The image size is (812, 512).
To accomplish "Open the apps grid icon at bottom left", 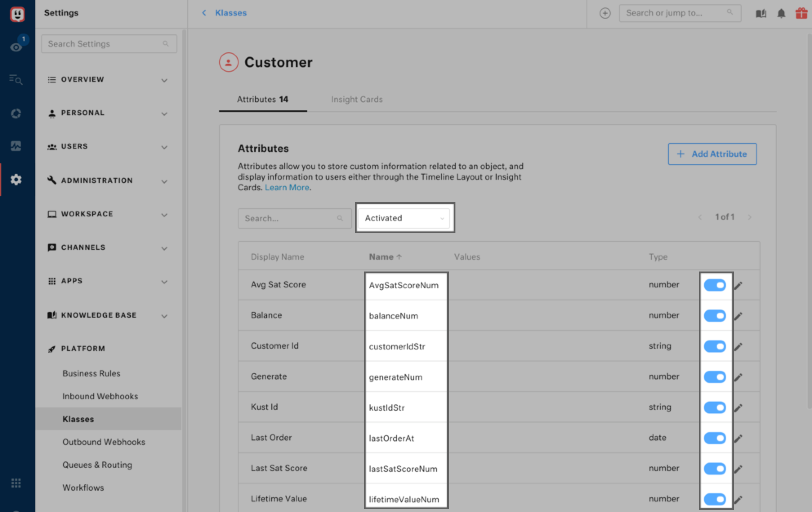I will [16, 483].
